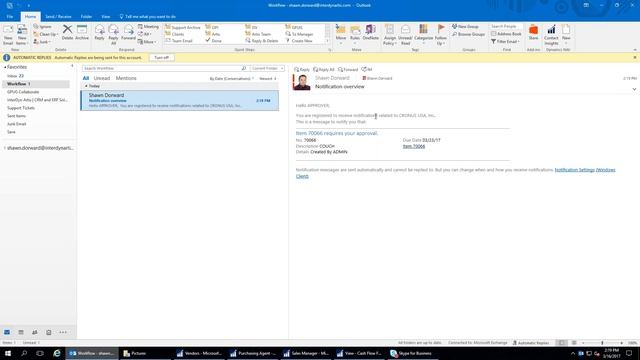This screenshot has height=360, width=640.
Task: Open the Move dropdown
Action: (x=340, y=33)
